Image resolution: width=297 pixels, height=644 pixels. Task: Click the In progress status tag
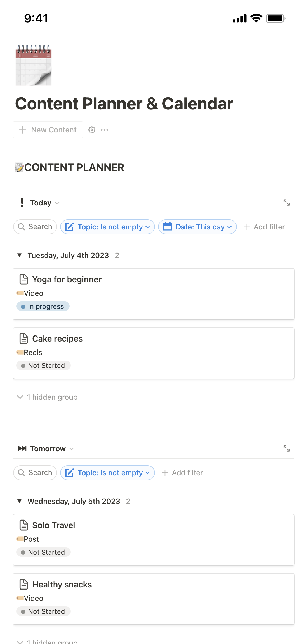[x=43, y=306]
